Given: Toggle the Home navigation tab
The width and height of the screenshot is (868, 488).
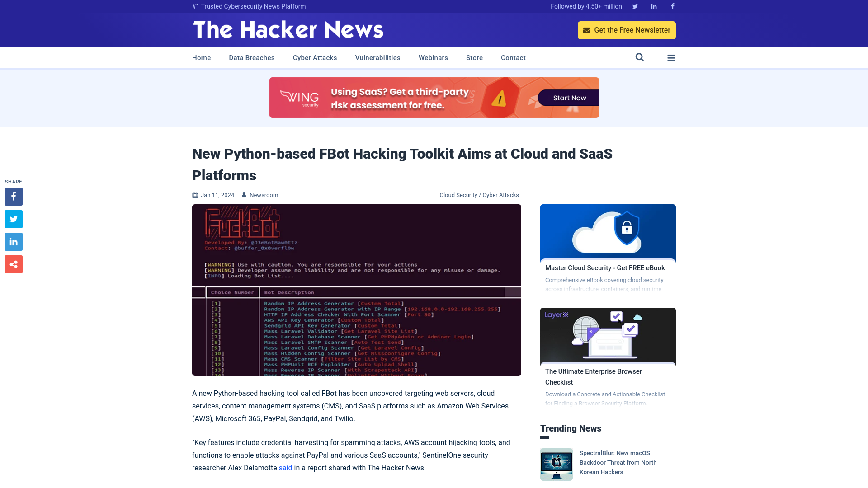Looking at the screenshot, I should [202, 57].
